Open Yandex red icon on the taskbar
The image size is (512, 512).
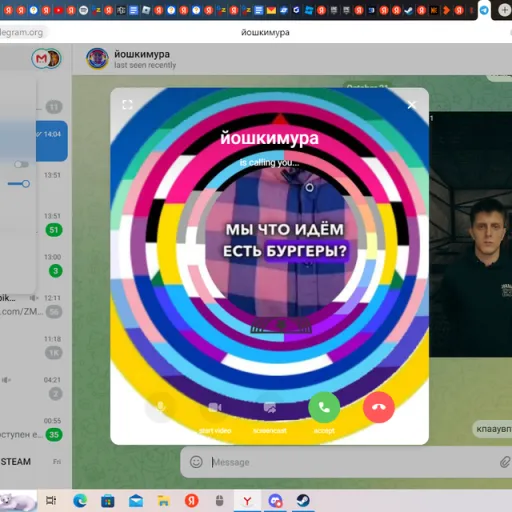tap(192, 500)
